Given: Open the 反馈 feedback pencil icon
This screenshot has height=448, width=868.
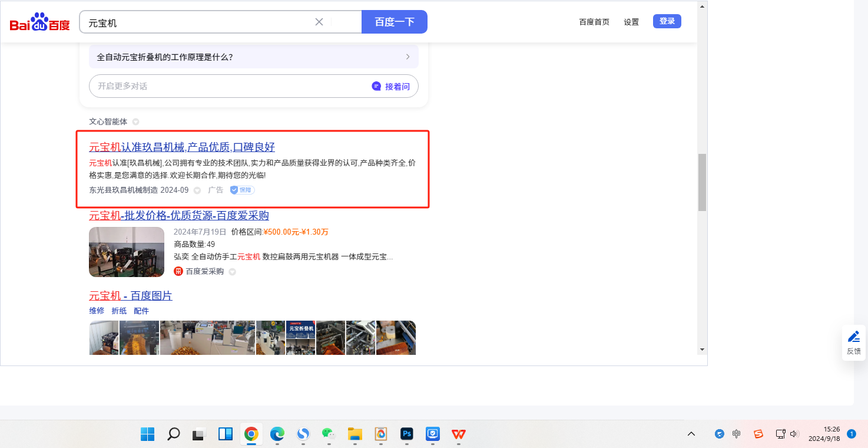Looking at the screenshot, I should click(x=853, y=337).
